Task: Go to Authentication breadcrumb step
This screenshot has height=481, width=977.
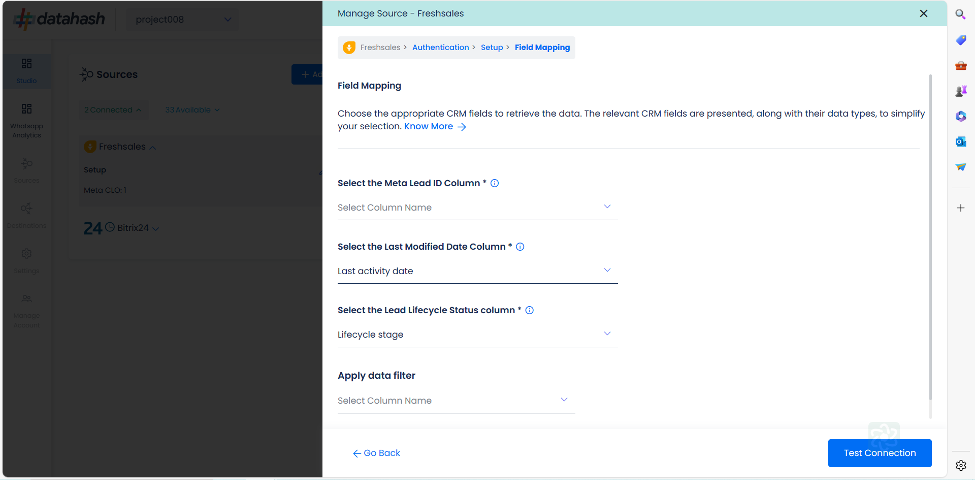Action: coord(441,47)
